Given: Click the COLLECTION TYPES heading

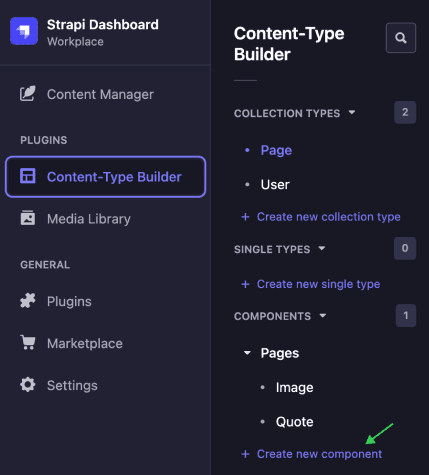Looking at the screenshot, I should click(x=287, y=113).
